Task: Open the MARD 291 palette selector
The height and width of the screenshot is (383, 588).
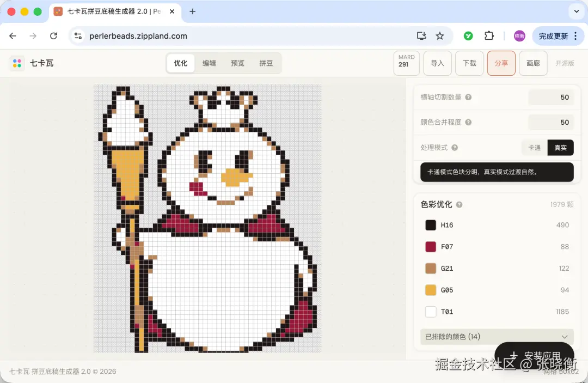Action: click(407, 63)
